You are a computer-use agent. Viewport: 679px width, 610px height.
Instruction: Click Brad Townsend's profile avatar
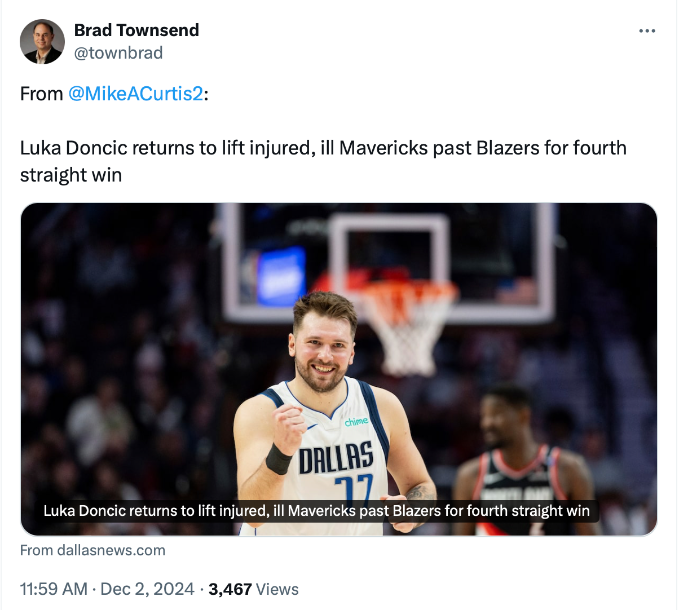[42, 41]
